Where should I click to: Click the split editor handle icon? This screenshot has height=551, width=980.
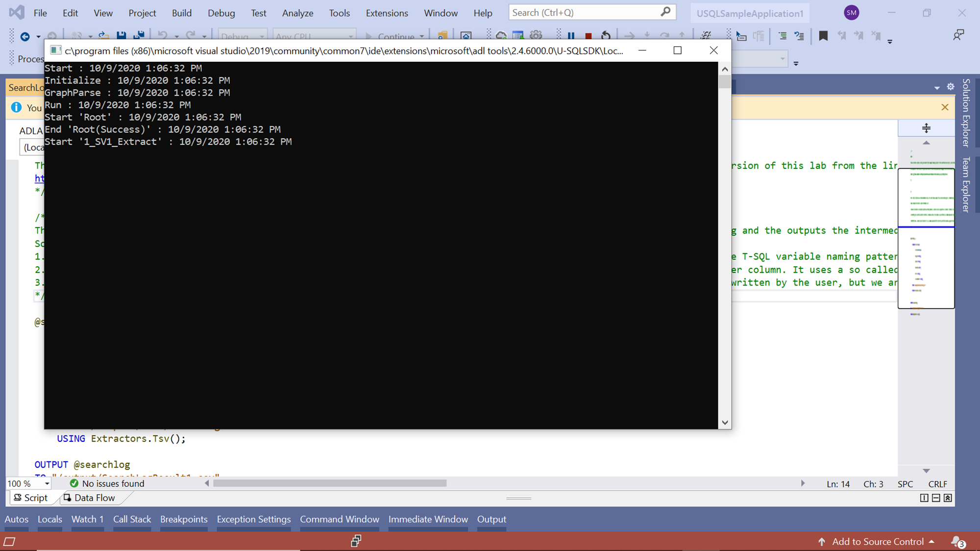pos(926,128)
